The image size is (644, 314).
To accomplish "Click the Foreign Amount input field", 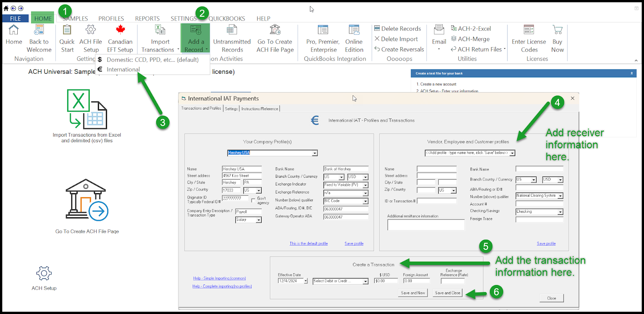I will click(417, 281).
